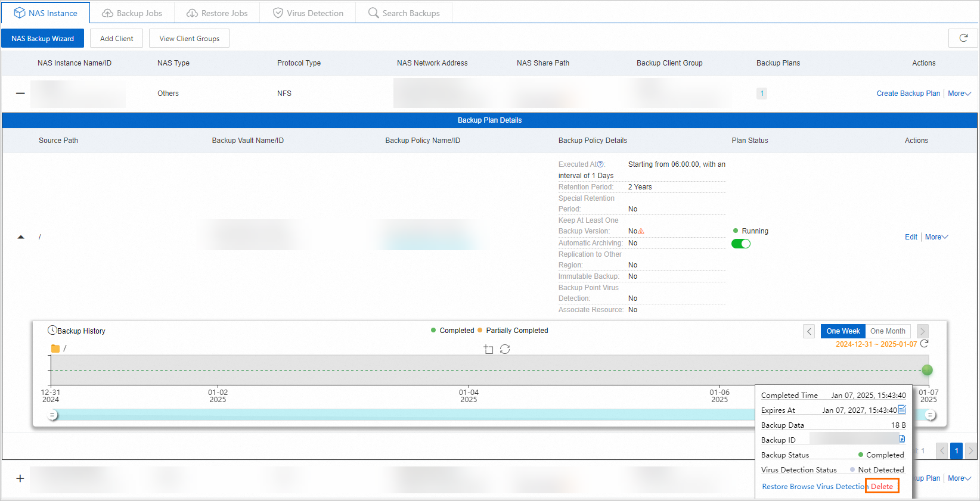Viewport: 980px width, 501px height.
Task: Expand the second NAS instance row
Action: click(x=20, y=478)
